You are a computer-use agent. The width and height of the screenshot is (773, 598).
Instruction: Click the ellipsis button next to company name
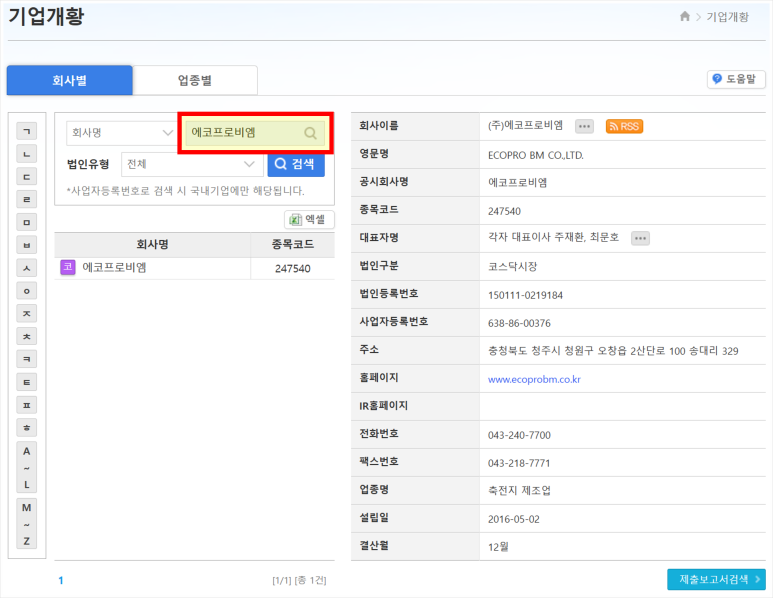pyautogui.click(x=584, y=126)
